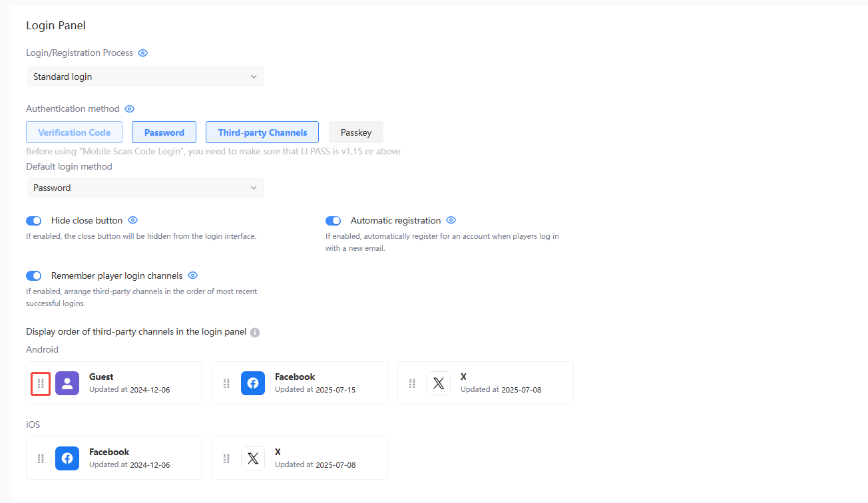Screen dimensions: 868x503
Task: Click the Verification Code option
Action: 74,132
